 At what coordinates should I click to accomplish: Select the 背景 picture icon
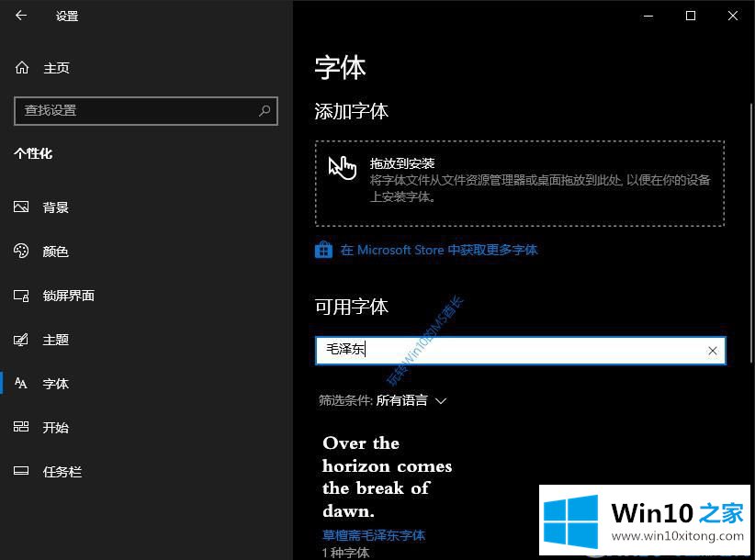pyautogui.click(x=21, y=207)
